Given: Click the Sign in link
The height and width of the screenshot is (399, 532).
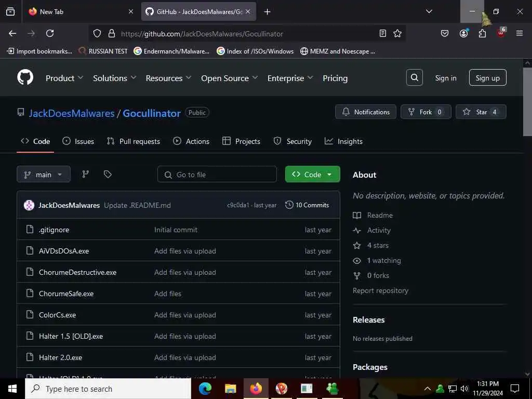Looking at the screenshot, I should click(445, 78).
